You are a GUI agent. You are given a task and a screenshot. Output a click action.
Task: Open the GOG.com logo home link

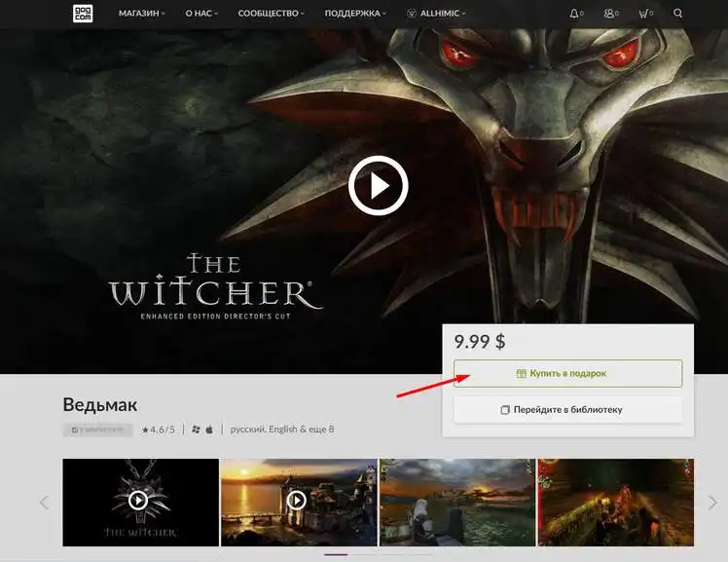click(x=83, y=14)
